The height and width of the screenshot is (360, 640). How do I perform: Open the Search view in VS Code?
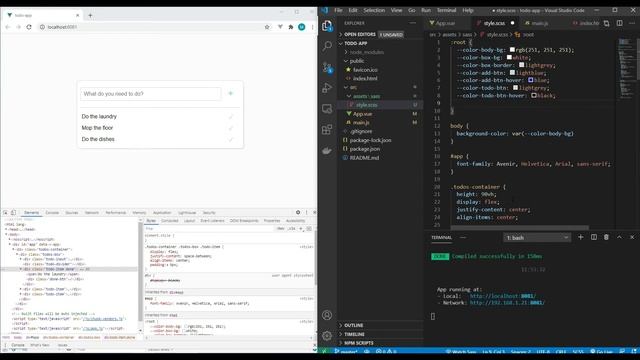pos(327,46)
